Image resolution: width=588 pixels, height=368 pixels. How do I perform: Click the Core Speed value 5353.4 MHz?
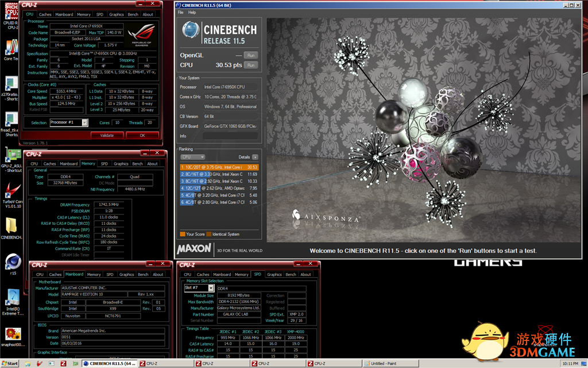tap(67, 91)
